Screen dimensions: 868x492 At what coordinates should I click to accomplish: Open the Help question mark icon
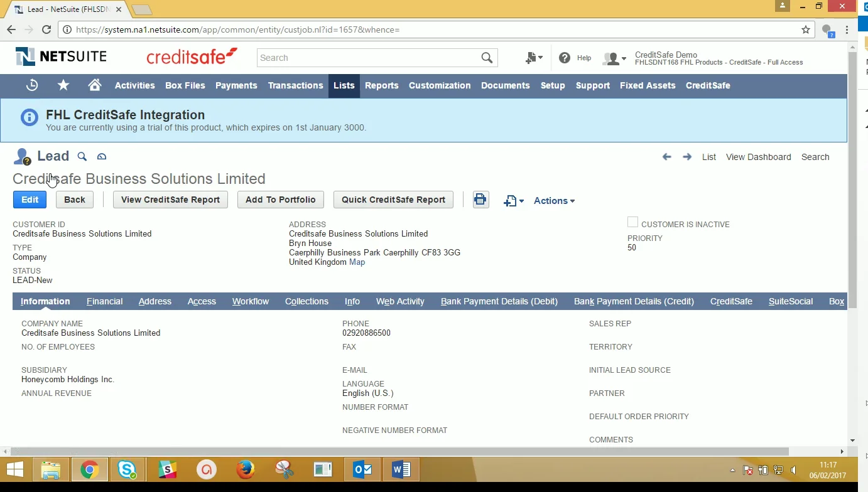tap(565, 58)
